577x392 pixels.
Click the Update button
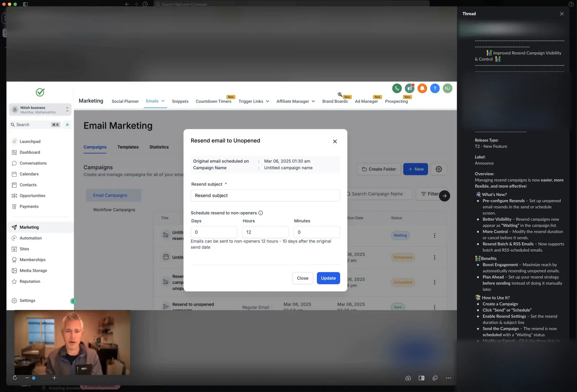click(328, 278)
